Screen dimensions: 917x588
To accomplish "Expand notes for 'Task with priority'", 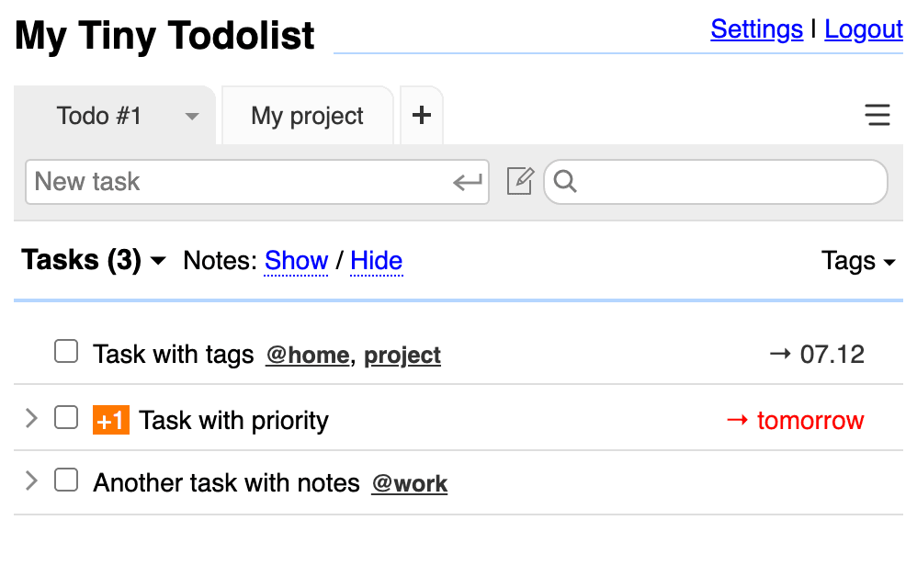I will pos(31,419).
